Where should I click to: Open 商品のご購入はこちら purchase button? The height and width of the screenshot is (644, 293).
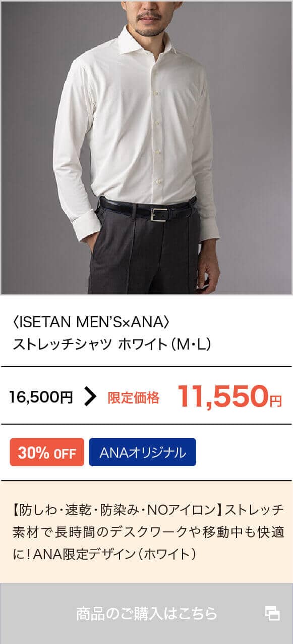(x=146, y=613)
